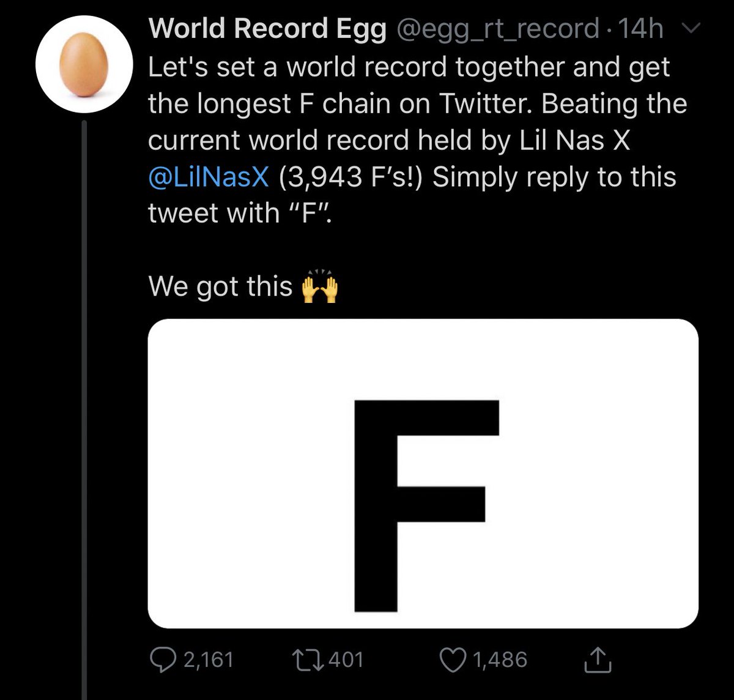Like the tweet with the heart icon
Image resolution: width=734 pixels, height=700 pixels.
(x=451, y=660)
